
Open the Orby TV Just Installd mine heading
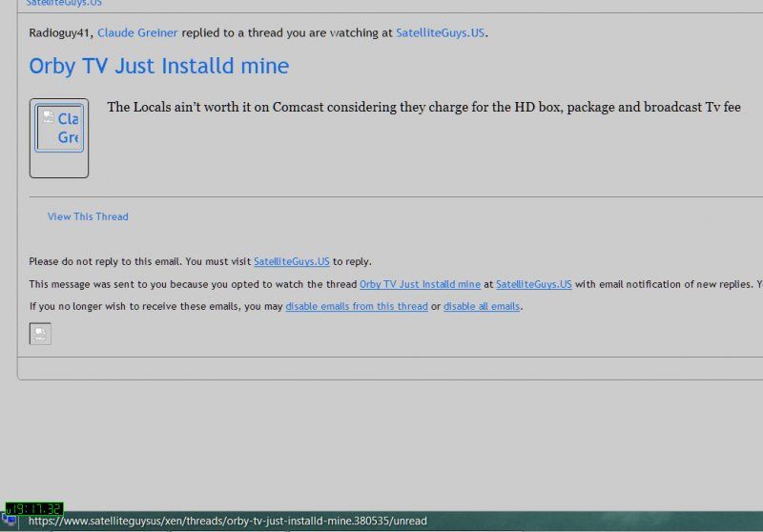(158, 66)
